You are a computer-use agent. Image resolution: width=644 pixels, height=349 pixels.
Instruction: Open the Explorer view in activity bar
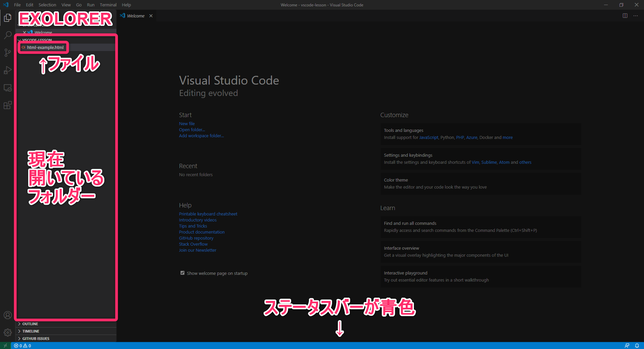tap(7, 18)
